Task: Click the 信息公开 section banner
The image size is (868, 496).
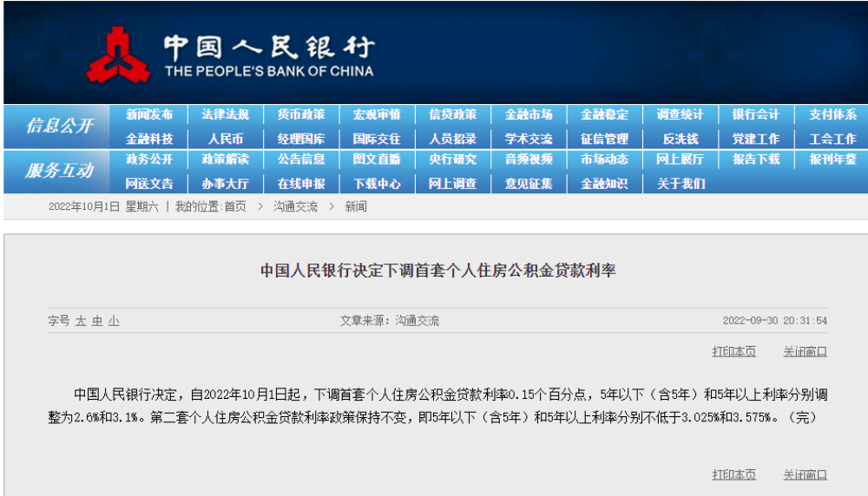Action: click(59, 126)
